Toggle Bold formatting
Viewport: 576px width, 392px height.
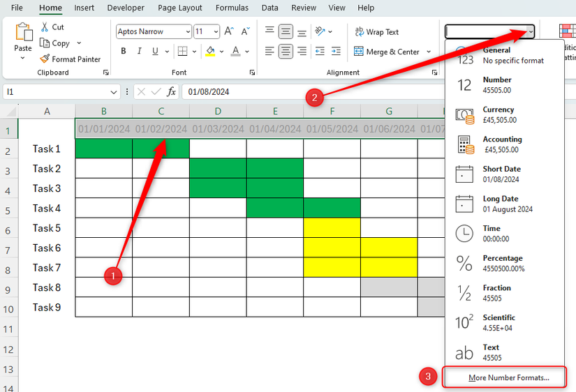124,51
